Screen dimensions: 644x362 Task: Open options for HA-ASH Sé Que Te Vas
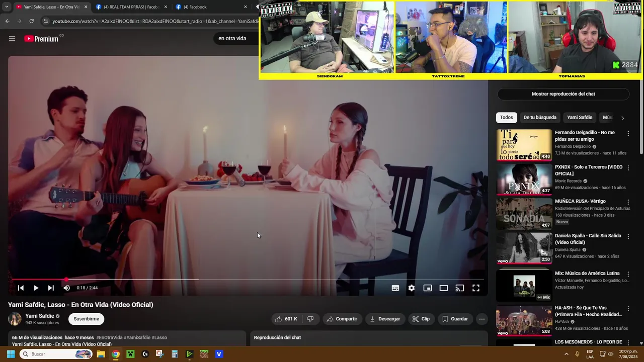tap(628, 308)
